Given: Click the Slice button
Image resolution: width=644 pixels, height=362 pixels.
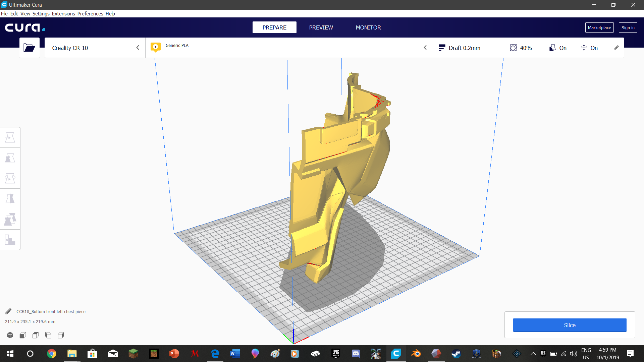Looking at the screenshot, I should pyautogui.click(x=570, y=325).
